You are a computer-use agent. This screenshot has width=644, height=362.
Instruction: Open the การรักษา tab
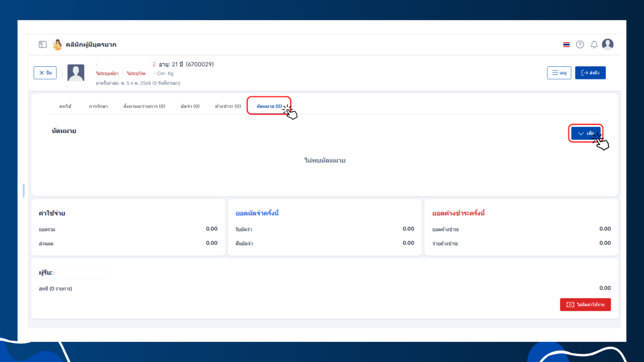coord(98,106)
